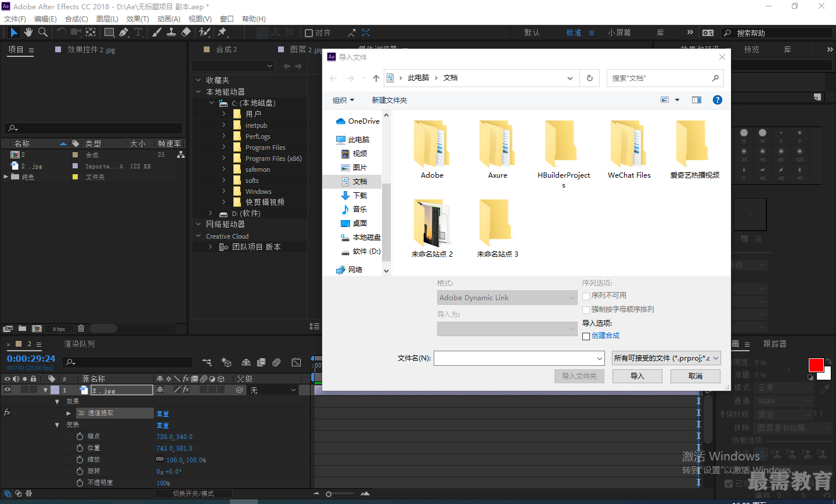Select the Clone Stamp tool
Screen dimensions: 836x504
(171, 33)
